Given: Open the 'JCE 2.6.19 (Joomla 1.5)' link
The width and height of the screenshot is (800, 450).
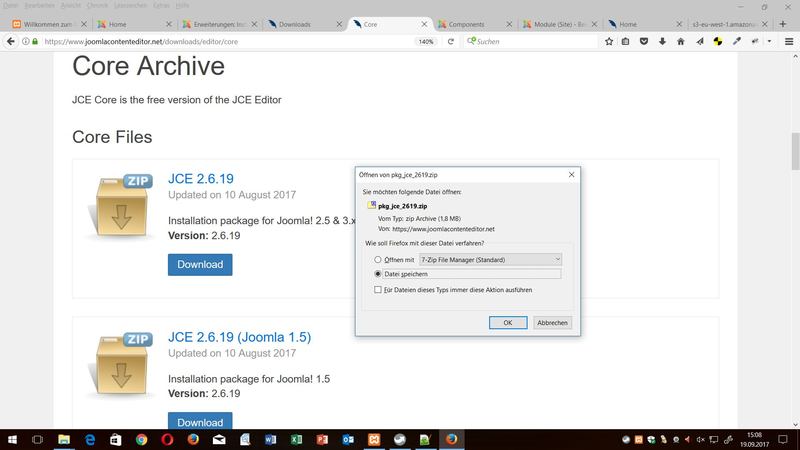Looking at the screenshot, I should 239,337.
